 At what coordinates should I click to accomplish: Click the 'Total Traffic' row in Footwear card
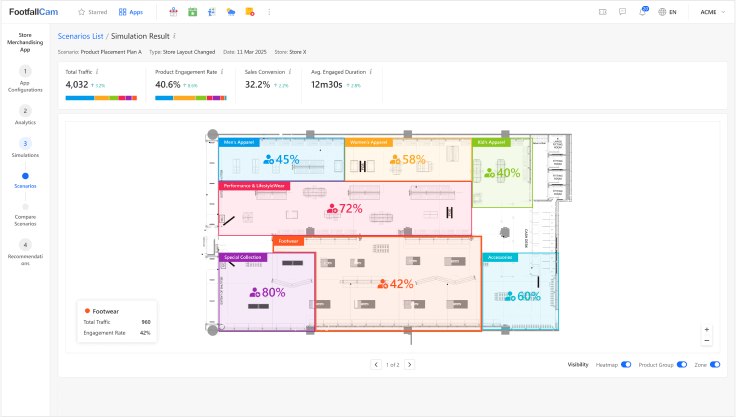(x=117, y=322)
